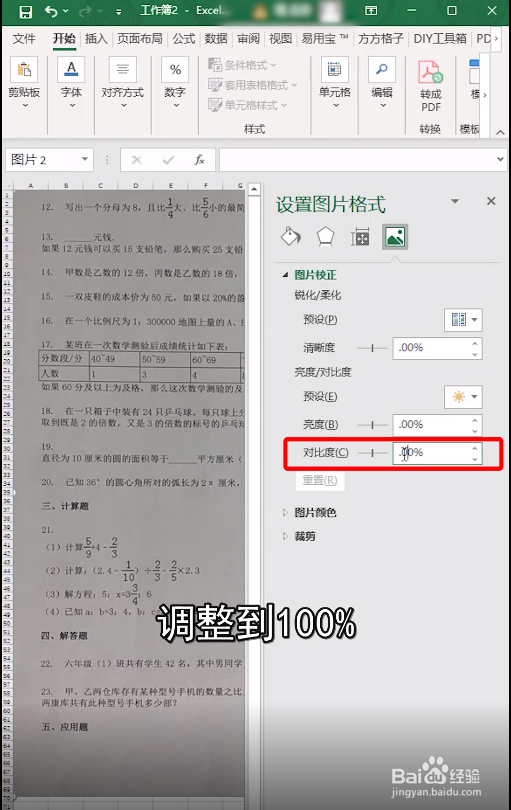Click the Ribbon Display Options icon
The width and height of the screenshot is (511, 810).
pyautogui.click(x=371, y=10)
